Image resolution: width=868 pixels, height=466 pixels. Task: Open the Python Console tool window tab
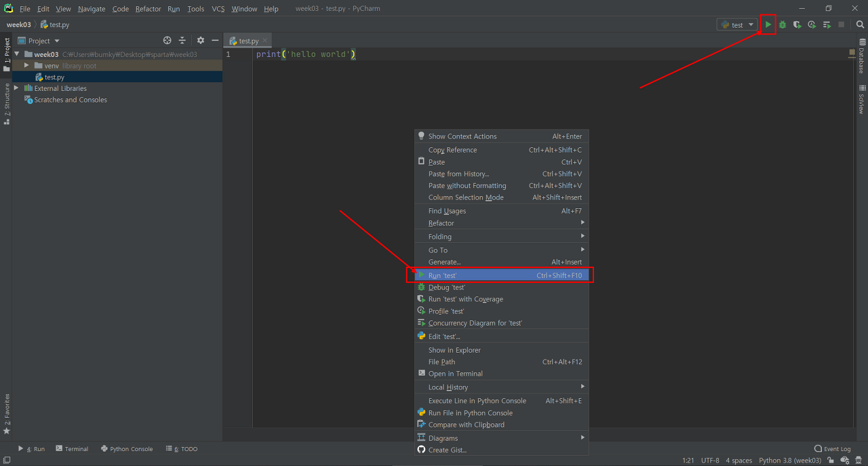tap(127, 449)
